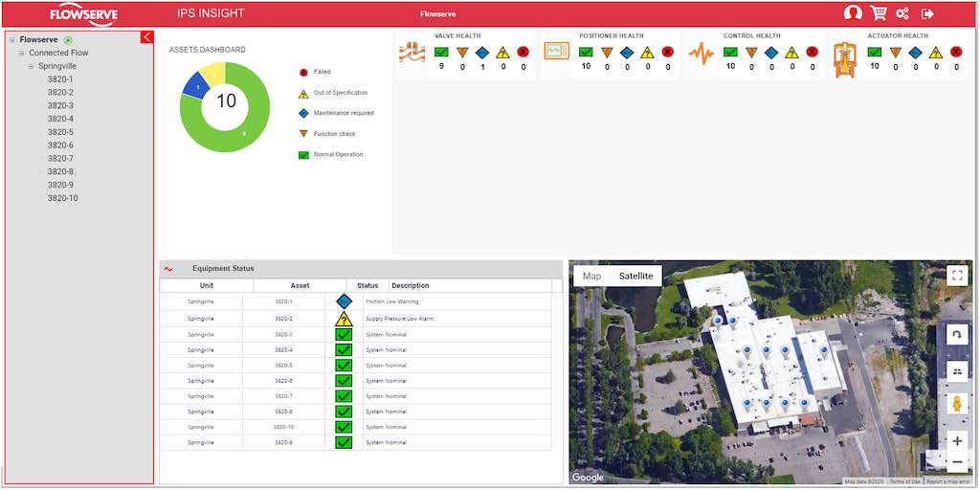Image resolution: width=980 pixels, height=490 pixels.
Task: Switch to the Map view tab
Action: coord(591,276)
